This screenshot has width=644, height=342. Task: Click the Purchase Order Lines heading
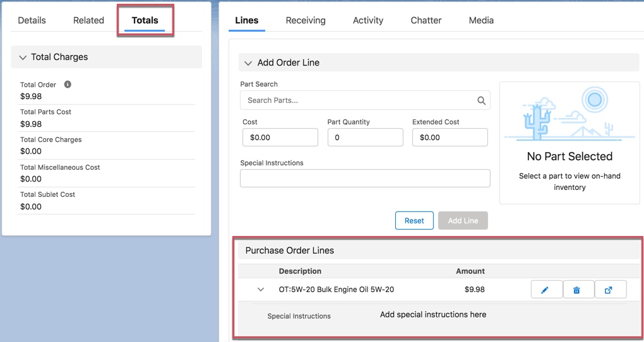point(290,251)
